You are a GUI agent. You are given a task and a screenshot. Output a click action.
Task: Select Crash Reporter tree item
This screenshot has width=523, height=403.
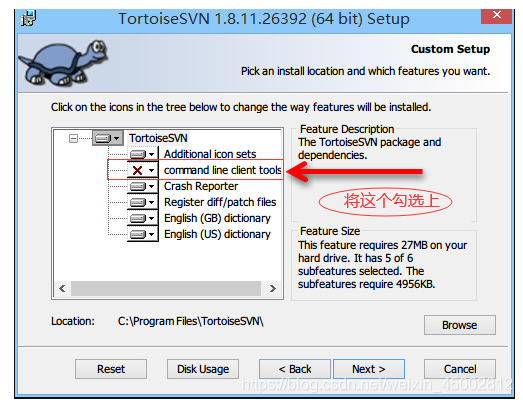click(201, 186)
